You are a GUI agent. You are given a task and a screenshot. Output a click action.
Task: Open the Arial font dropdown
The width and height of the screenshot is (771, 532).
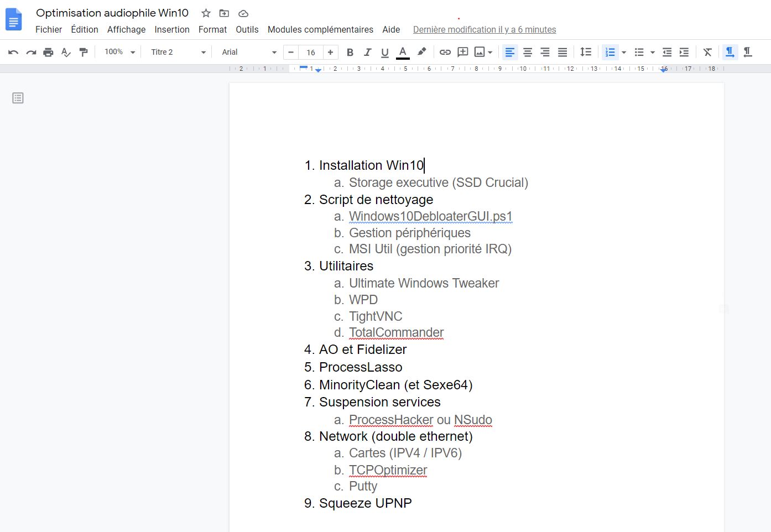249,52
